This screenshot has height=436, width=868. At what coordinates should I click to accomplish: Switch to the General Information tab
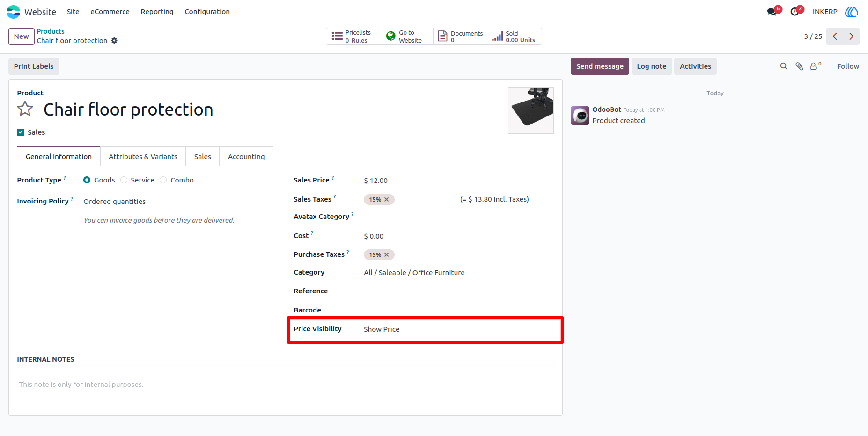[x=59, y=157]
